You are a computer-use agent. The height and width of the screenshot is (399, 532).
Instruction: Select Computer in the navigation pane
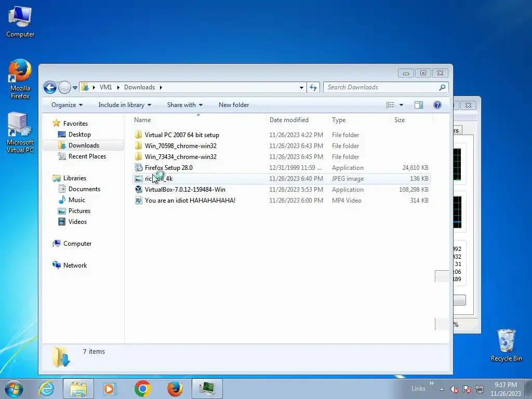[77, 244]
